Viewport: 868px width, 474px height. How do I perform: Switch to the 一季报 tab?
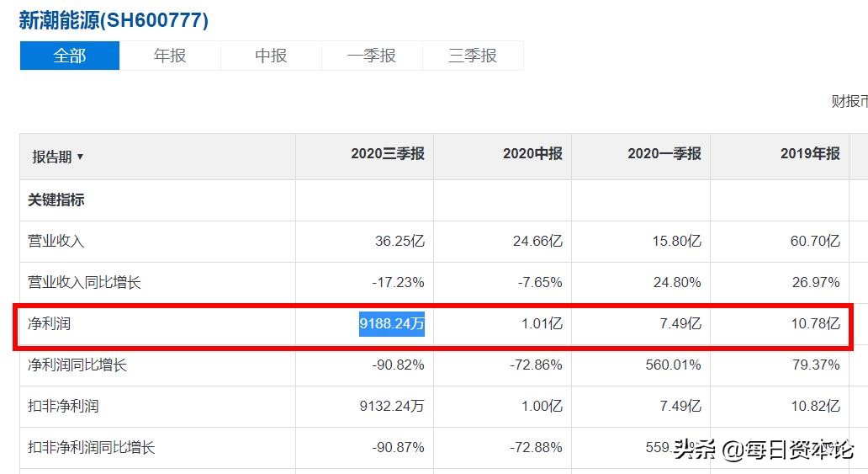point(372,56)
